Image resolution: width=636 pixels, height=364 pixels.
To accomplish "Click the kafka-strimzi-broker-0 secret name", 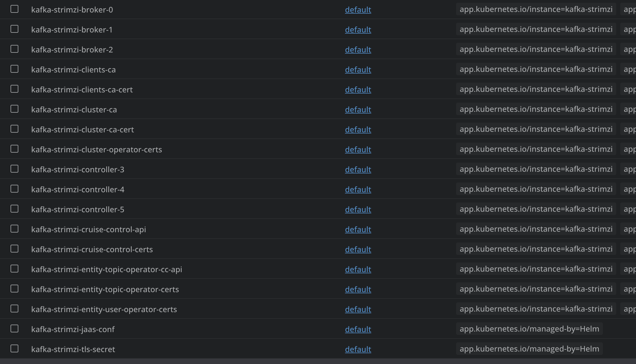I will click(x=72, y=10).
